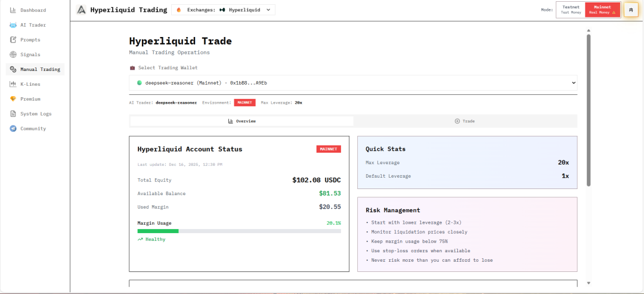This screenshot has width=644, height=294.
Task: Click the scrollbar down arrow
Action: 589,283
